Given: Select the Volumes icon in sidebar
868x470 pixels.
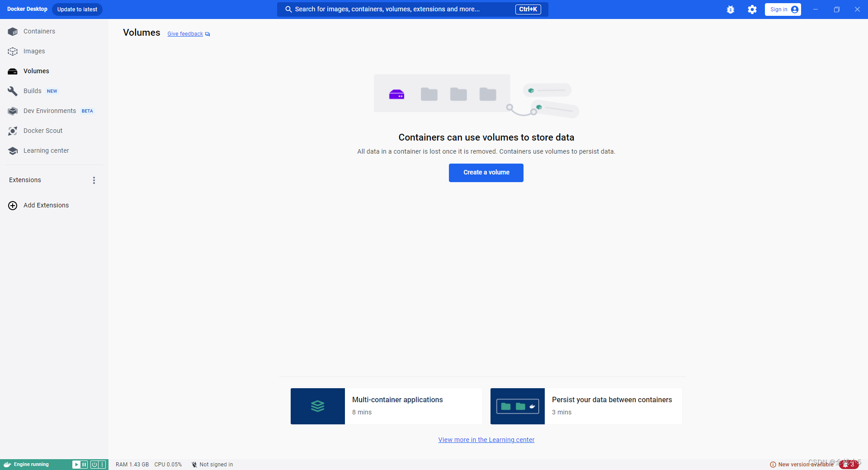Looking at the screenshot, I should point(13,71).
